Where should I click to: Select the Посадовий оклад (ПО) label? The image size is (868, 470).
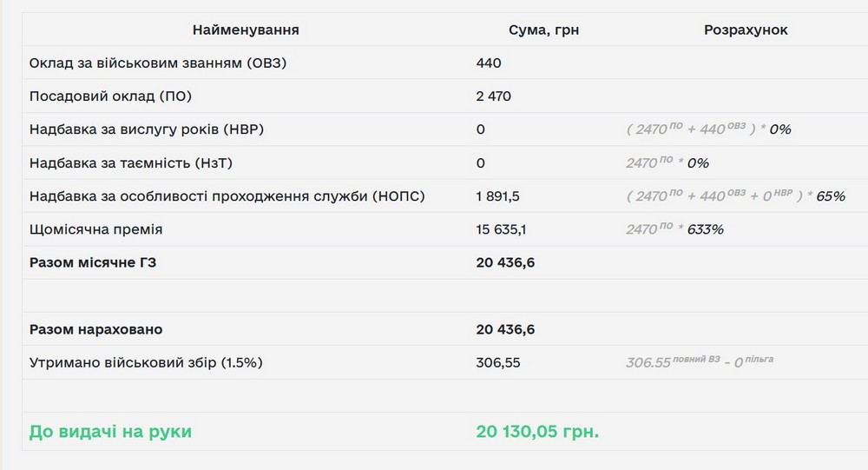[110, 96]
